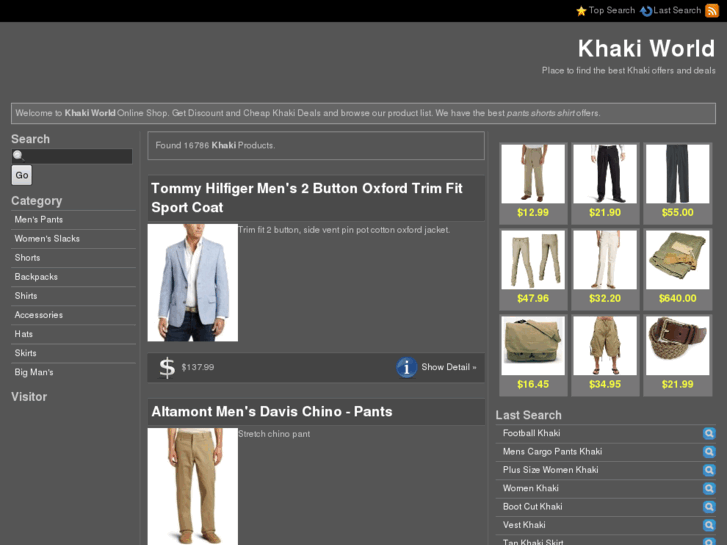Open the $12.99 khaki pants thumbnail
Screen dimensions: 727x545
tap(533, 173)
